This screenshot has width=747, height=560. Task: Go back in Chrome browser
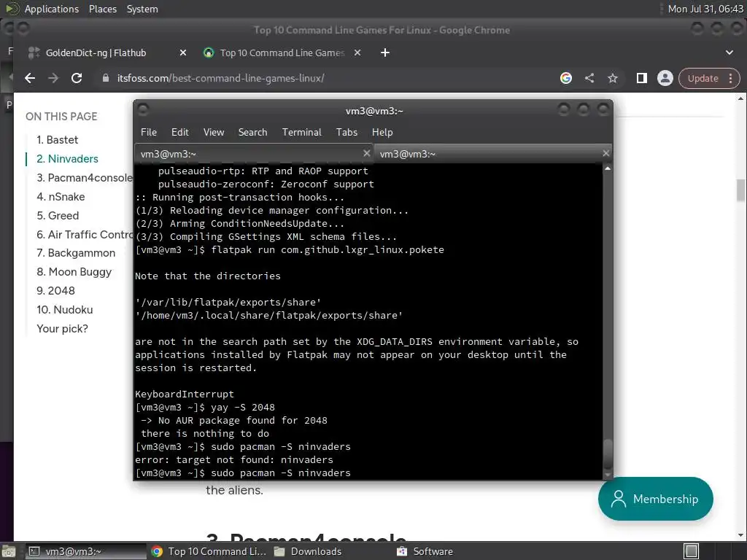point(30,78)
